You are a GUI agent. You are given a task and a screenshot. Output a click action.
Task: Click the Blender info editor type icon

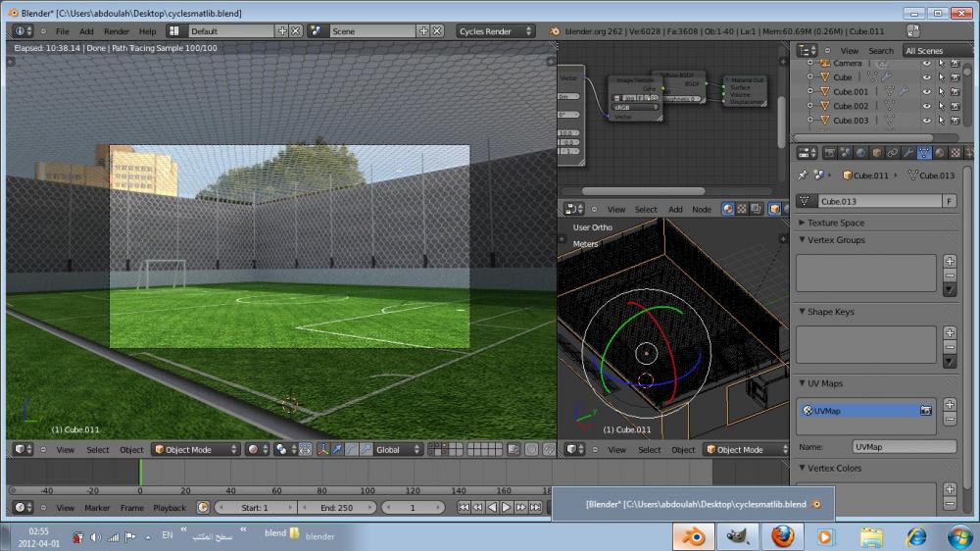[x=24, y=30]
